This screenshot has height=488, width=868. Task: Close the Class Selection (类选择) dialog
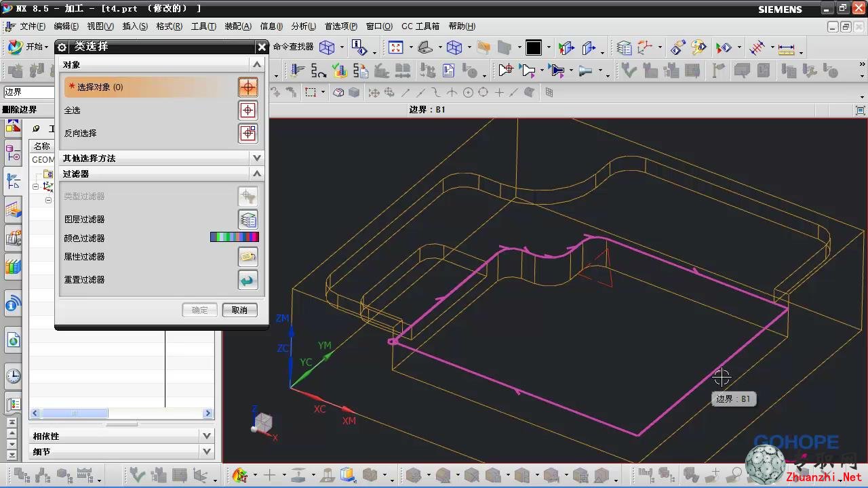(262, 47)
